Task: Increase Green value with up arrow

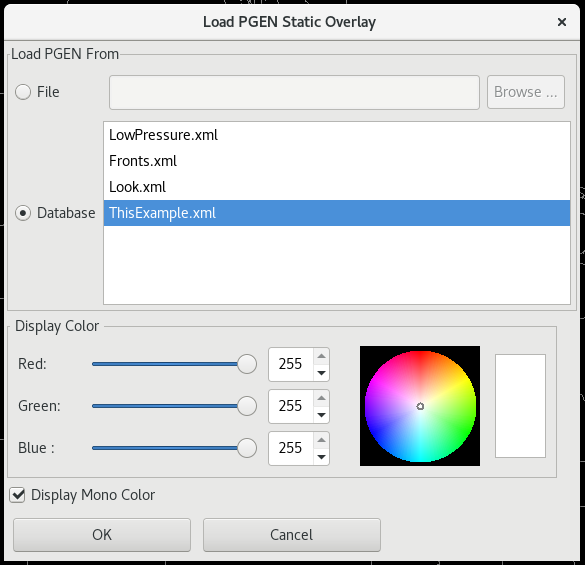Action: click(321, 398)
